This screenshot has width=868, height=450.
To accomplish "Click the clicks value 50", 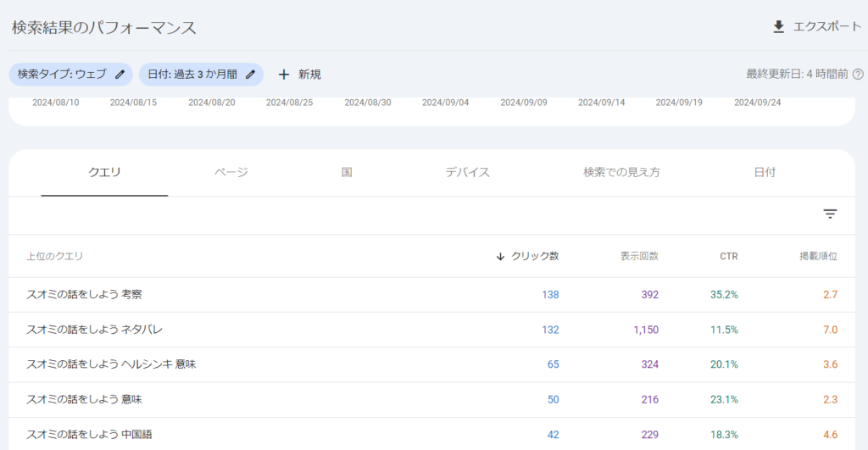I will click(x=553, y=400).
